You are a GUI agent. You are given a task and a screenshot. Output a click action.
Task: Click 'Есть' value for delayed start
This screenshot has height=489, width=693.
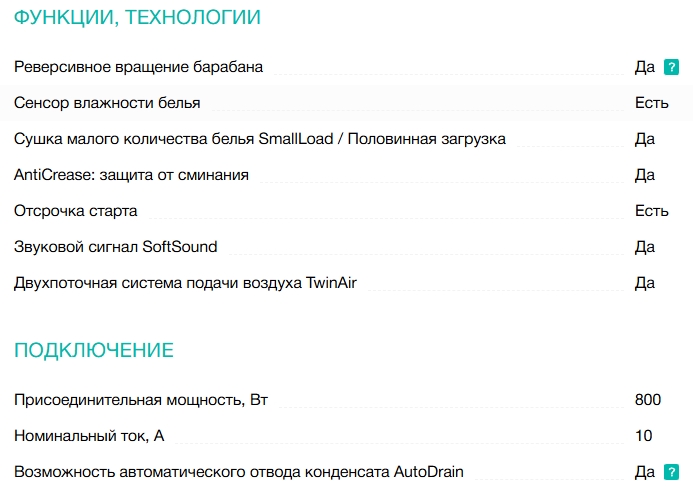(651, 211)
